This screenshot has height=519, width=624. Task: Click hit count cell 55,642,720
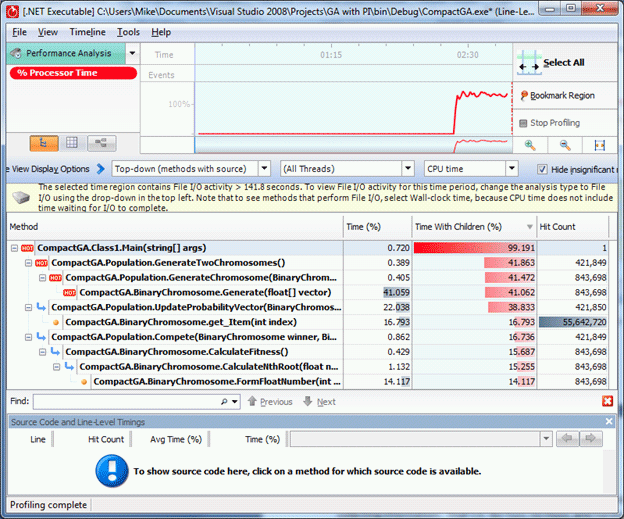(x=573, y=322)
